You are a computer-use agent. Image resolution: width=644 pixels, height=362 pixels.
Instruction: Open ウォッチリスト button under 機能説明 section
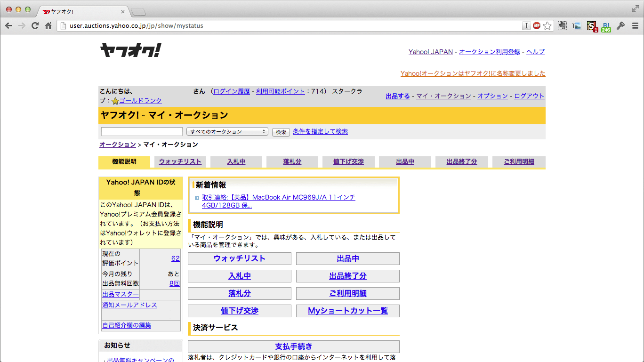[240, 258]
